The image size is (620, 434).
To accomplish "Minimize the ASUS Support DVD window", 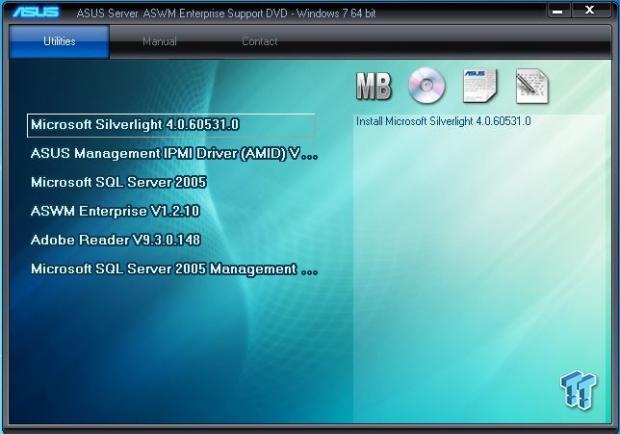I will (558, 11).
